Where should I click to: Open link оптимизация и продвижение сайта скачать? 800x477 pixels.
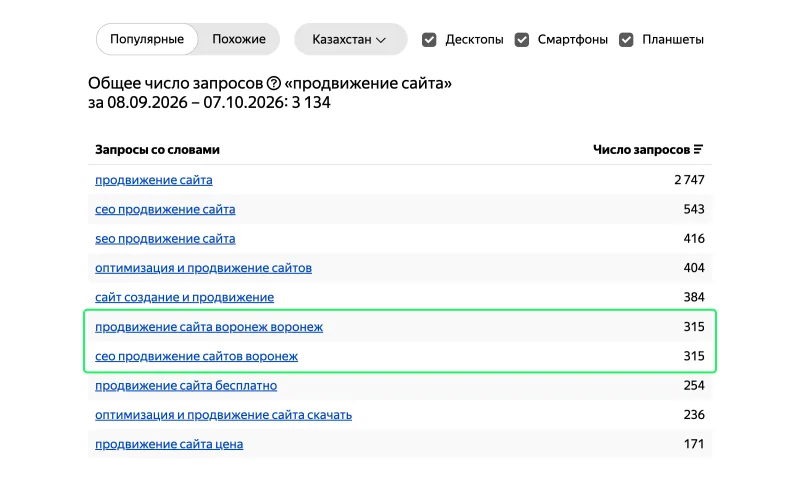tap(223, 415)
